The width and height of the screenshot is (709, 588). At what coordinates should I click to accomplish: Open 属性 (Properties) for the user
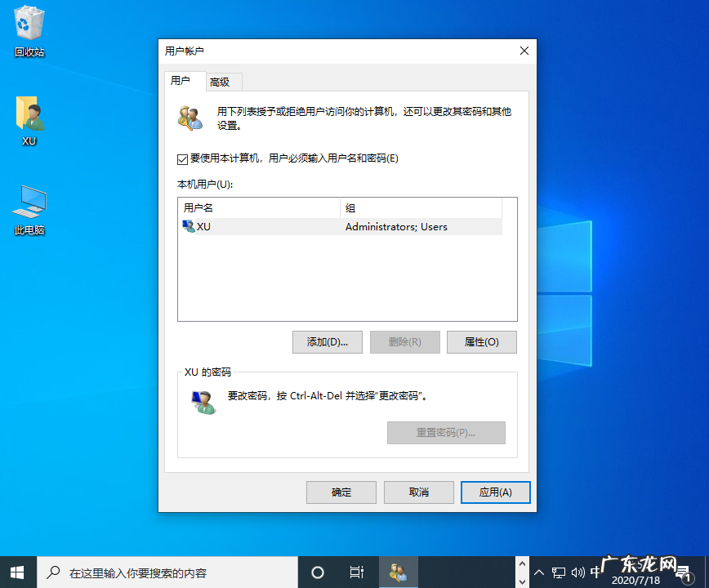tap(481, 342)
